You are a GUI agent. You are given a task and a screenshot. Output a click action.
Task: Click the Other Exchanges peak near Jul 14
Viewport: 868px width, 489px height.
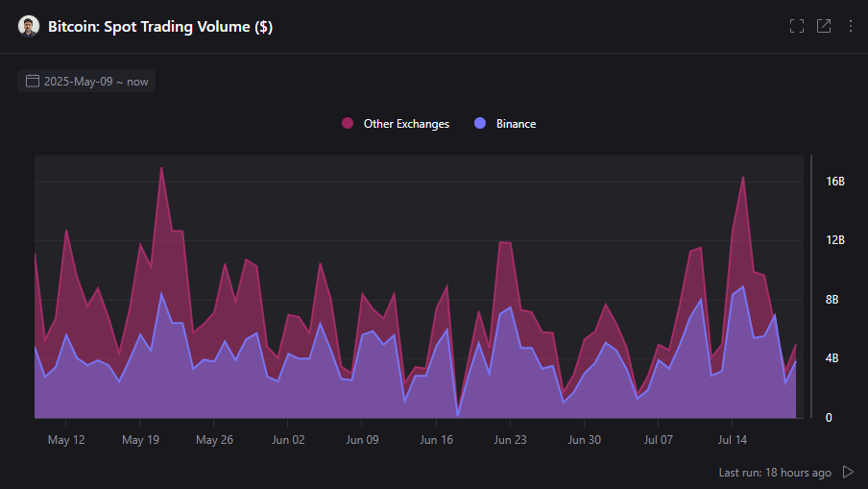(x=743, y=177)
